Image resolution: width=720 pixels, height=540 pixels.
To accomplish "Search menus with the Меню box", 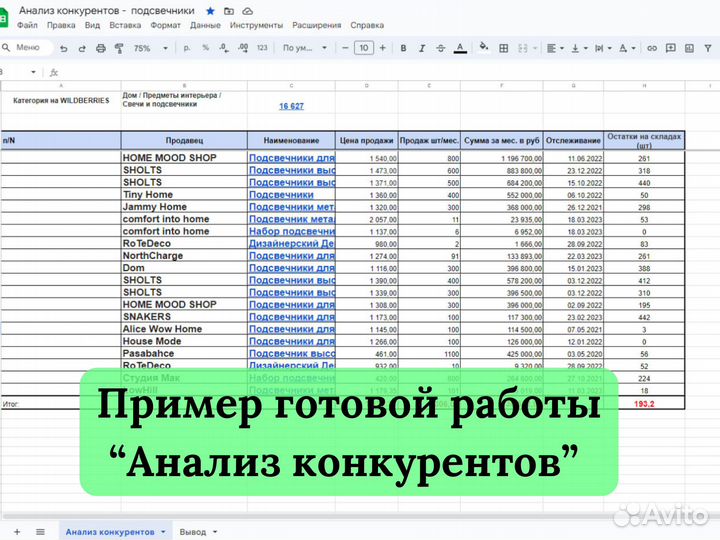I will tap(25, 47).
